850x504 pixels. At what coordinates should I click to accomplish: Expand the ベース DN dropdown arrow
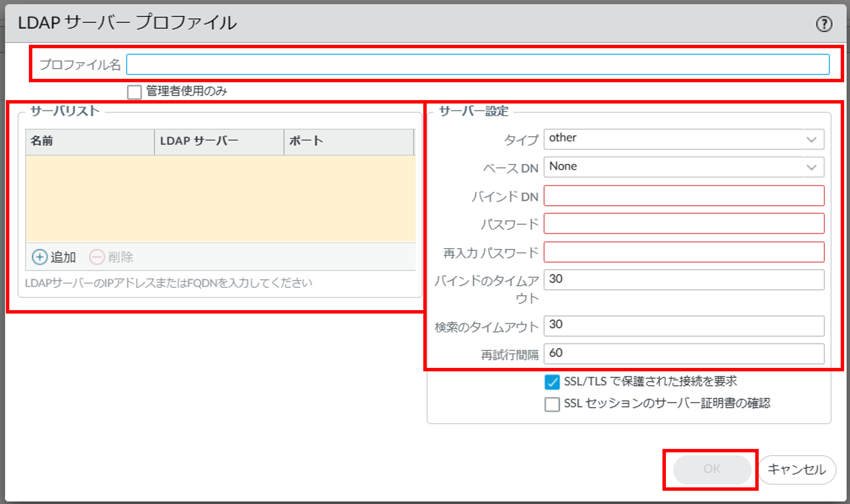click(812, 167)
